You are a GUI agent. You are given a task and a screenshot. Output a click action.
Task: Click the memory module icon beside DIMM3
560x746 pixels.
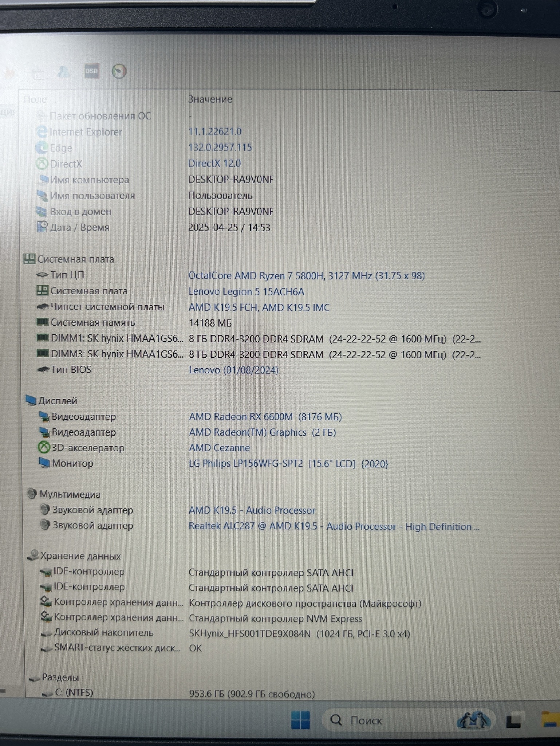(x=43, y=353)
